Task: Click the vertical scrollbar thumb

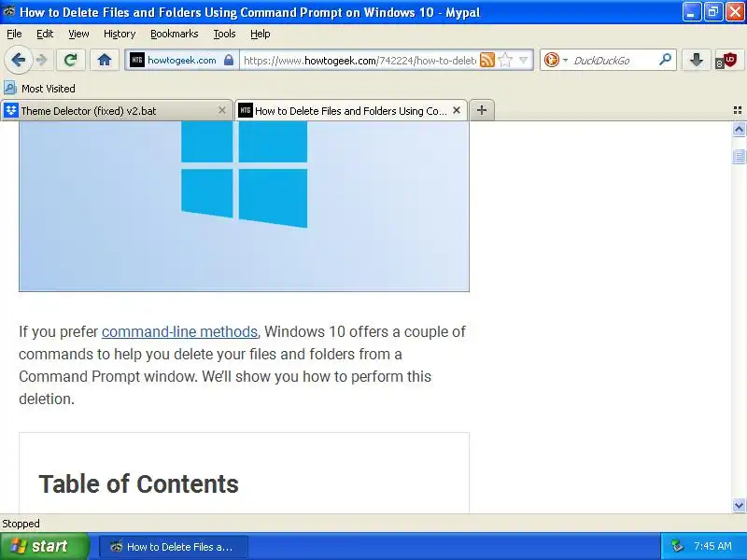Action: (739, 156)
